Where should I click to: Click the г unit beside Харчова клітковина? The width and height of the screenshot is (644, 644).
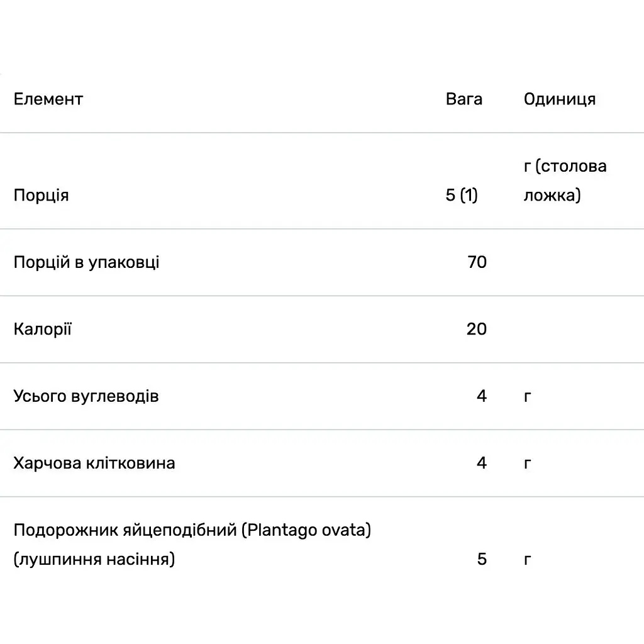pyautogui.click(x=528, y=464)
